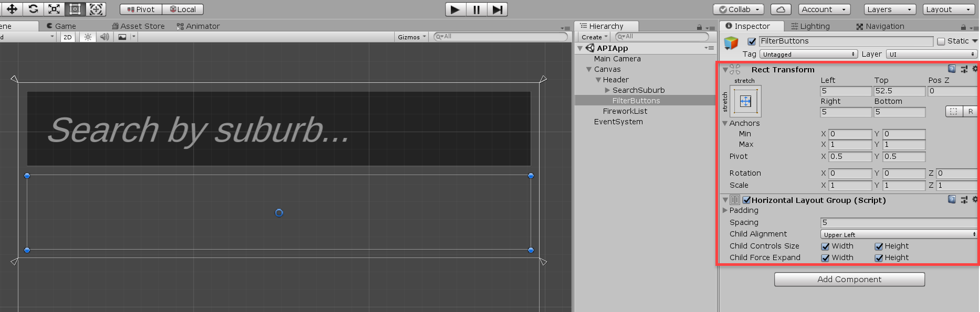Uncheck Child Force Expand Height

pyautogui.click(x=879, y=258)
